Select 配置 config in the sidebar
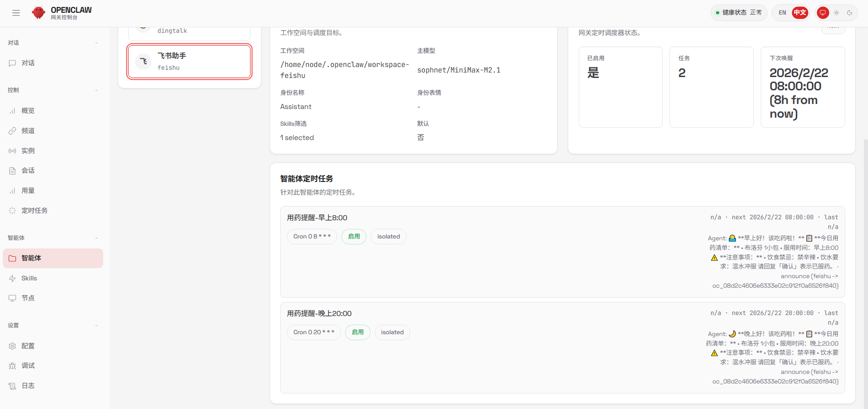The height and width of the screenshot is (409, 868). pos(28,346)
